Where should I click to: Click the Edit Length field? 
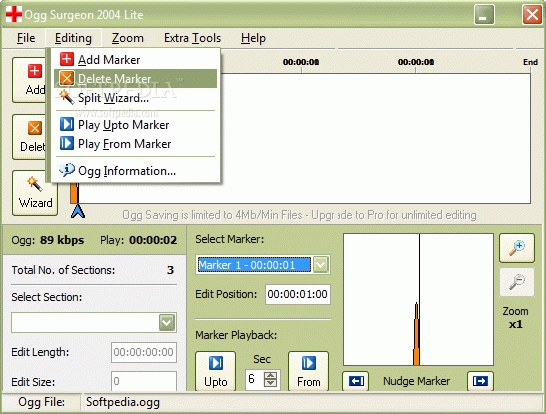click(144, 352)
